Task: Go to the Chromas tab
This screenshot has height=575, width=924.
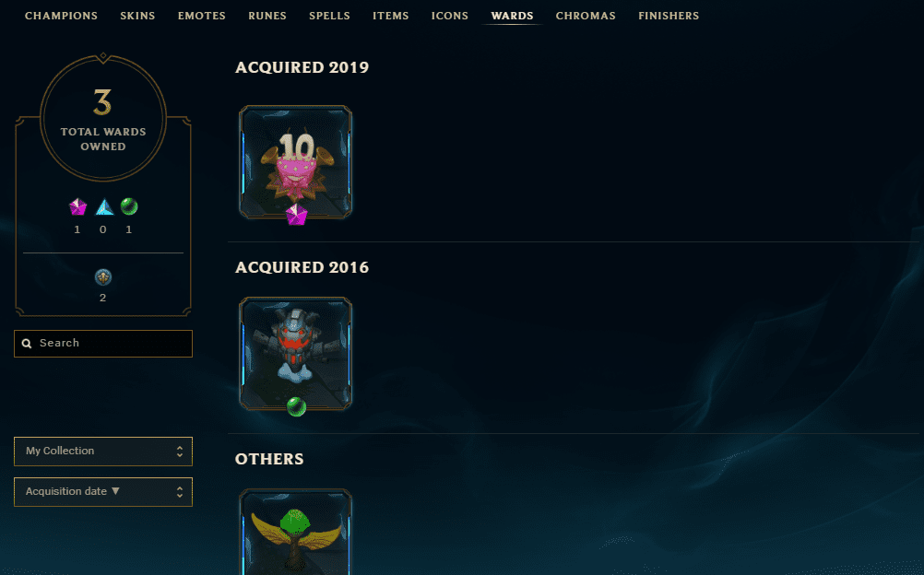Action: click(x=586, y=16)
